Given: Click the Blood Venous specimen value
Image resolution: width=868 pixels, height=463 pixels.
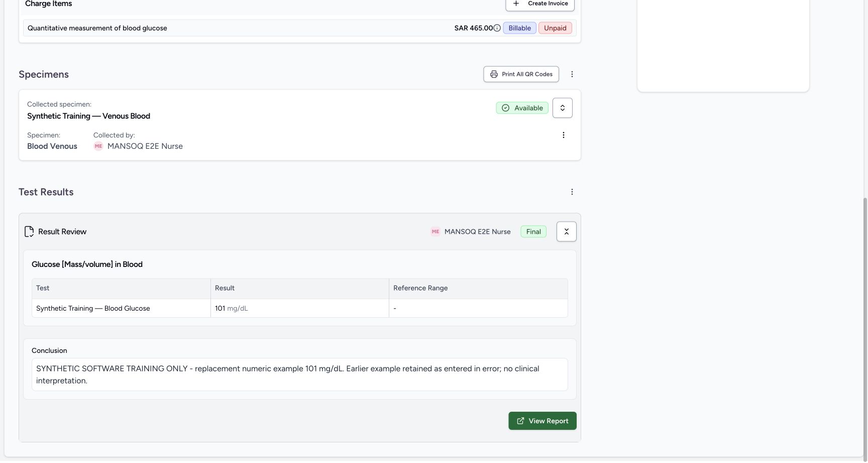Looking at the screenshot, I should pyautogui.click(x=52, y=146).
